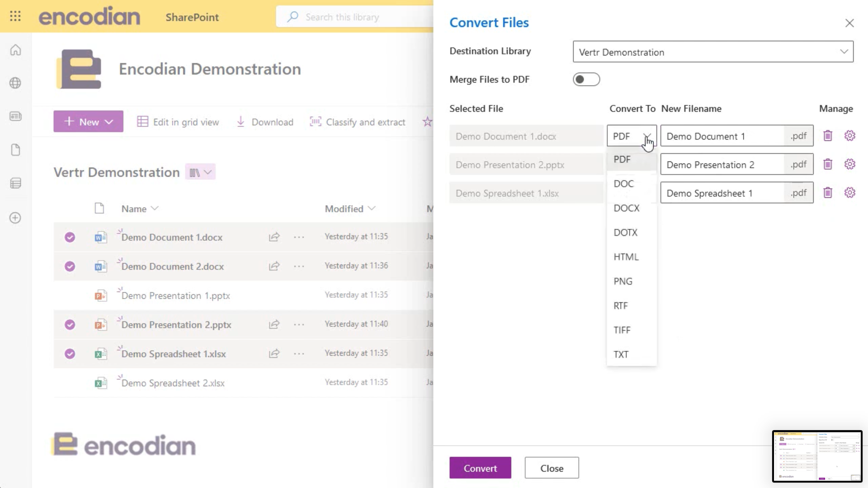Open the Destination Library dropdown
This screenshot has width=868, height=488.
pos(713,52)
